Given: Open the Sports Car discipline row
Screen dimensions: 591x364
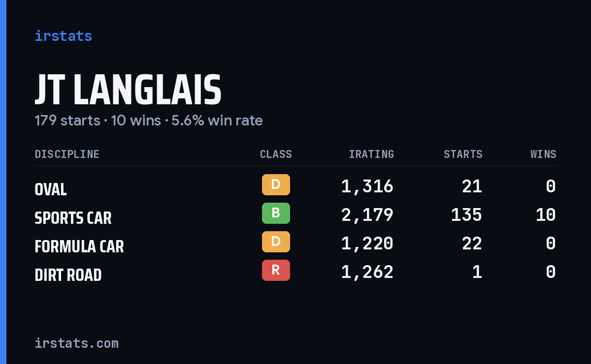Looking at the screenshot, I should pyautogui.click(x=295, y=215).
